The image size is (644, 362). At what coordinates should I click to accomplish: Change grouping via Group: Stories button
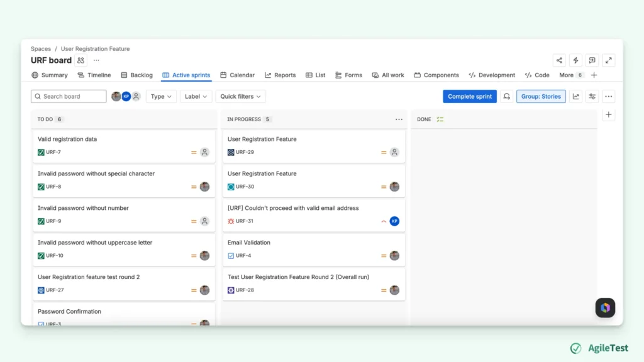point(541,96)
